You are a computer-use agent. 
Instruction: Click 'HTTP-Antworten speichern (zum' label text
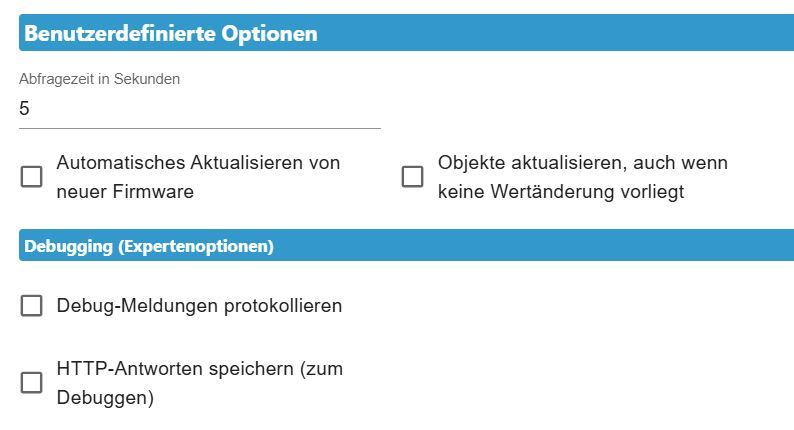199,369
